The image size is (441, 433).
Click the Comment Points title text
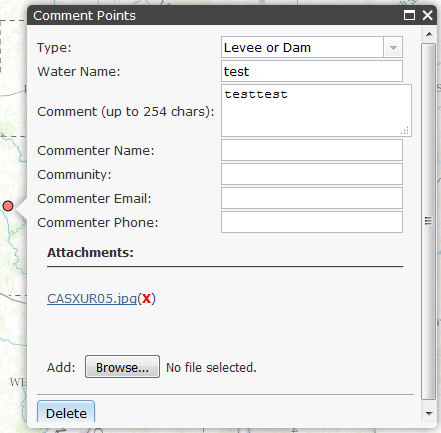click(84, 16)
